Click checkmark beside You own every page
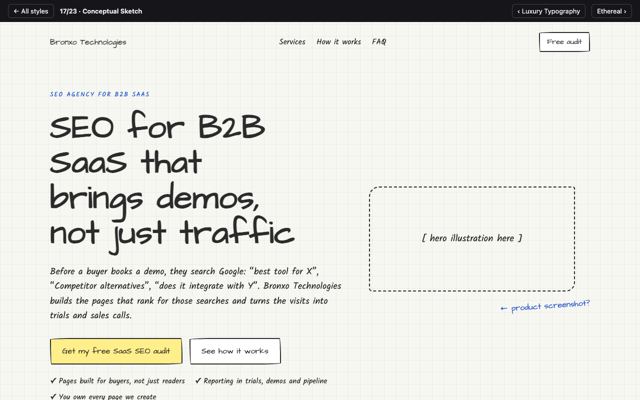This screenshot has width=640, height=400. [x=53, y=396]
